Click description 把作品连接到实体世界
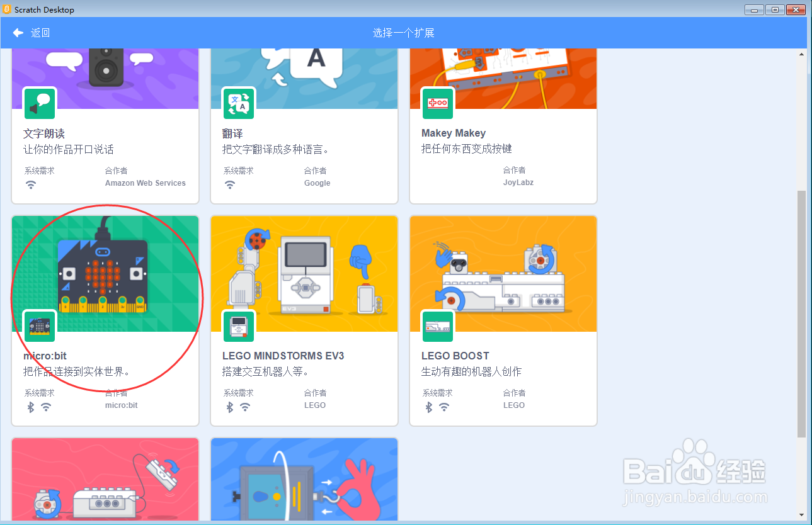 point(77,371)
